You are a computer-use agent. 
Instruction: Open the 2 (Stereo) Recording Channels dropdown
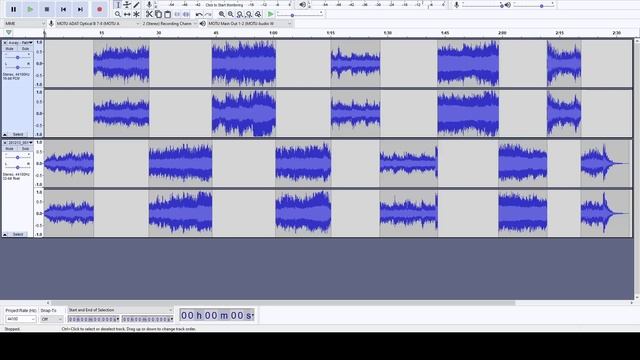click(x=169, y=24)
